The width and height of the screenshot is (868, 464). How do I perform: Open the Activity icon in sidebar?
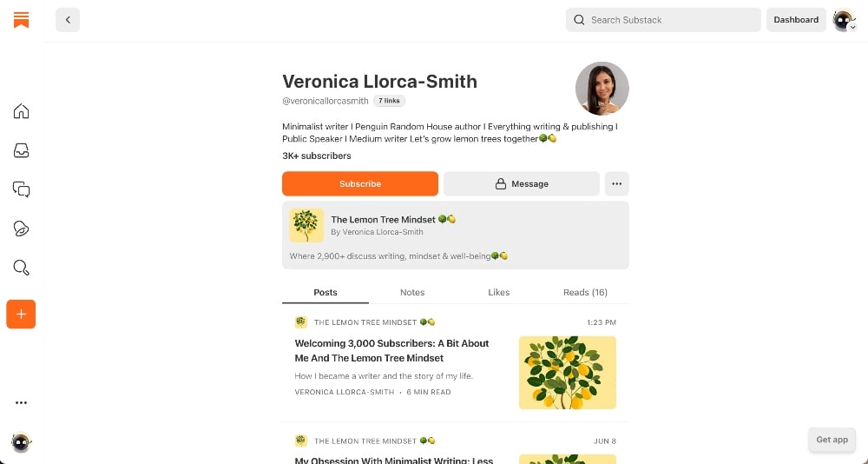(22, 229)
